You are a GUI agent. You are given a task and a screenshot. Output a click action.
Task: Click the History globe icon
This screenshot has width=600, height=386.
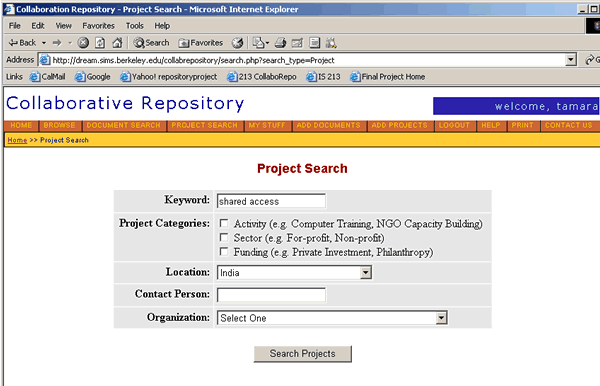coord(237,43)
